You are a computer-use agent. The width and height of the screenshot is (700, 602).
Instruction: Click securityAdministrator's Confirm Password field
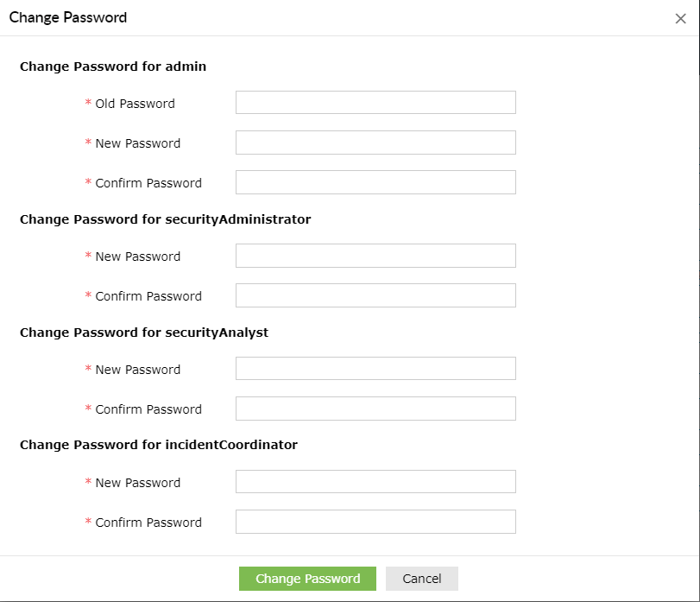pos(375,295)
